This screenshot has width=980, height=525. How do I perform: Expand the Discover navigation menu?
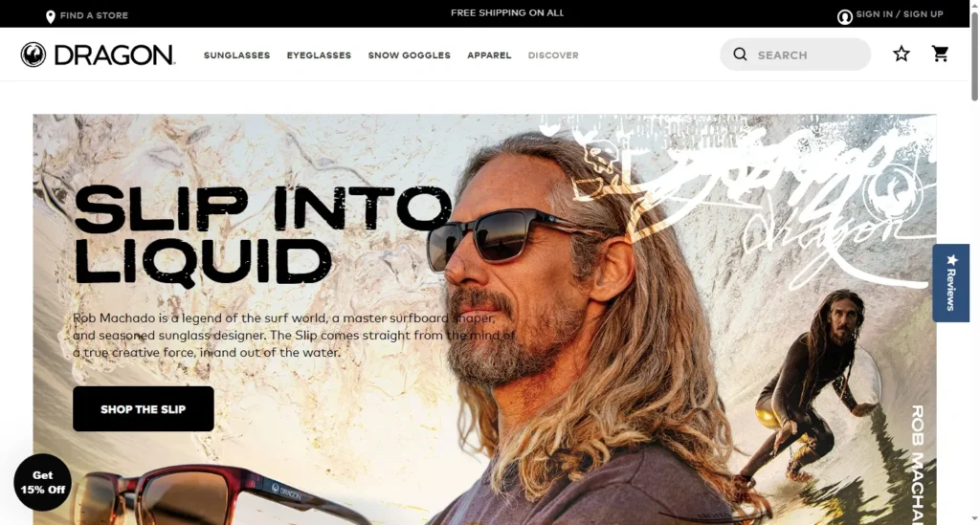click(x=553, y=55)
